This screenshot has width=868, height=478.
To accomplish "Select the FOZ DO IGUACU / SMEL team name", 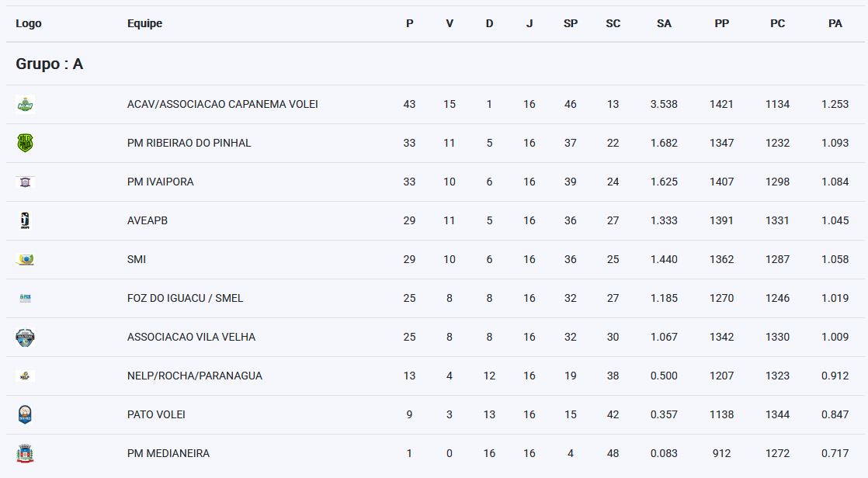I will (x=185, y=298).
